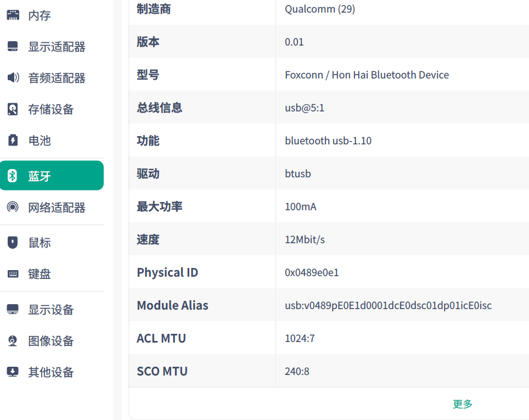
Task: Click the Physical ID value 0x0489e0e1
Action: pyautogui.click(x=312, y=272)
